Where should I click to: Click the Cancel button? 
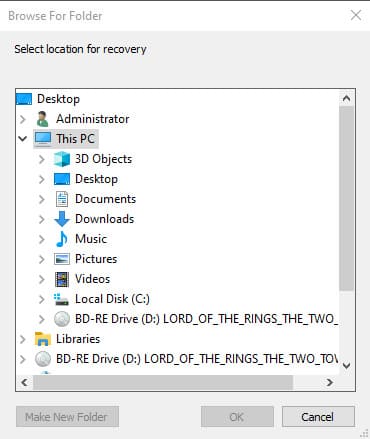pyautogui.click(x=318, y=416)
